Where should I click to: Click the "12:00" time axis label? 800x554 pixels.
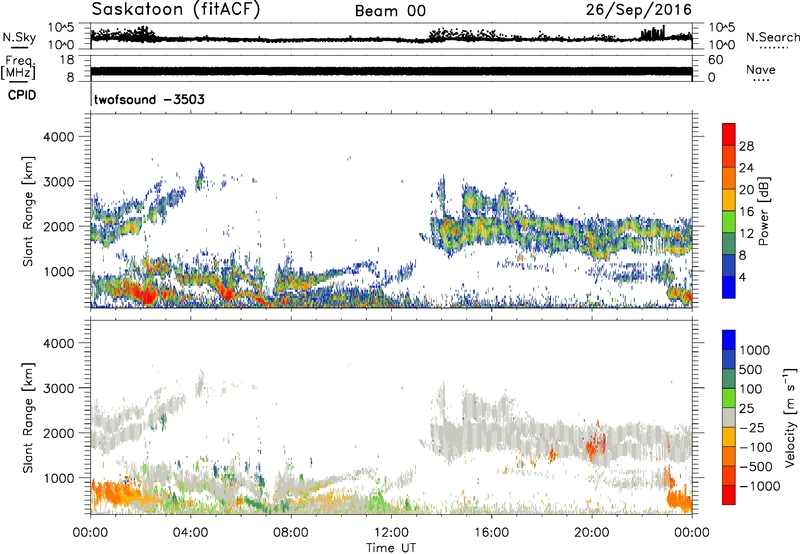pyautogui.click(x=391, y=533)
